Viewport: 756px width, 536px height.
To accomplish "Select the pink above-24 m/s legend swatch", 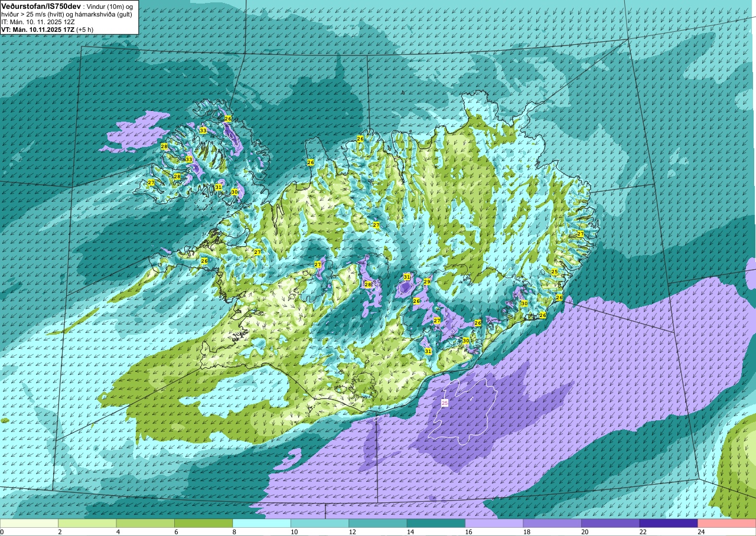I will 727,523.
